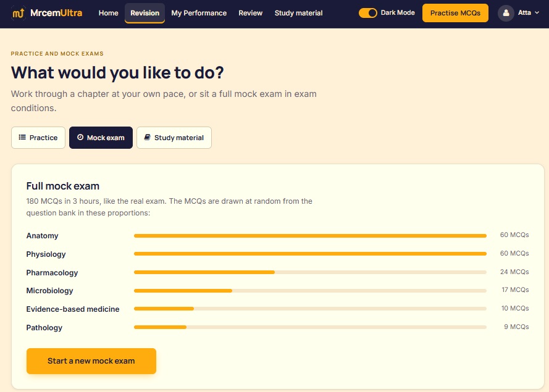Click the Microbiology proportion bar
The image size is (549, 392).
(310, 291)
